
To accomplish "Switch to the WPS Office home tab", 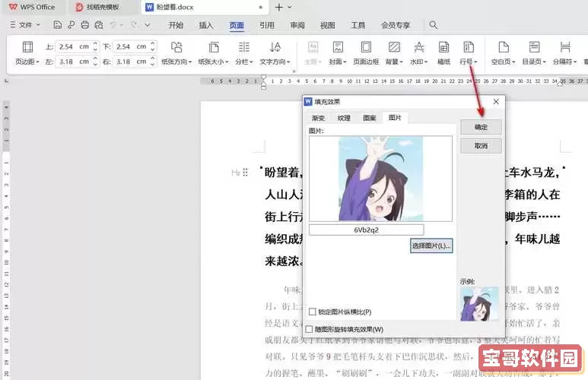I will click(x=31, y=7).
